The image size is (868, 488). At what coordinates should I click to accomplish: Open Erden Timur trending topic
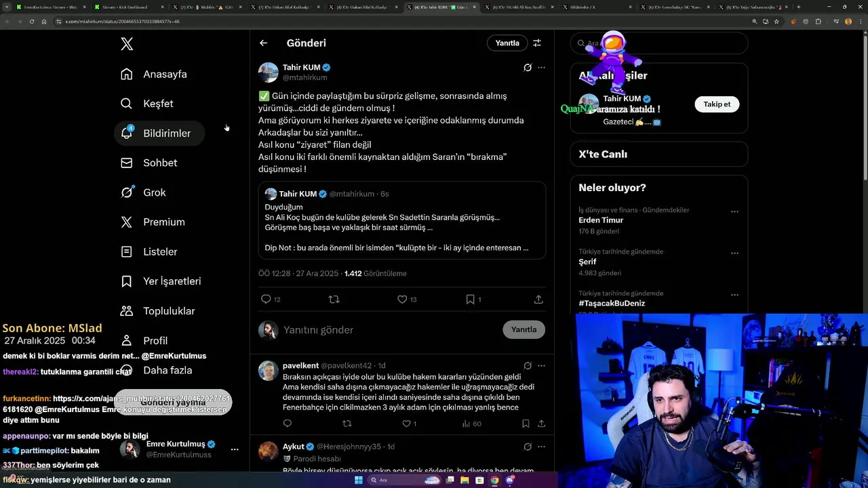tap(601, 220)
